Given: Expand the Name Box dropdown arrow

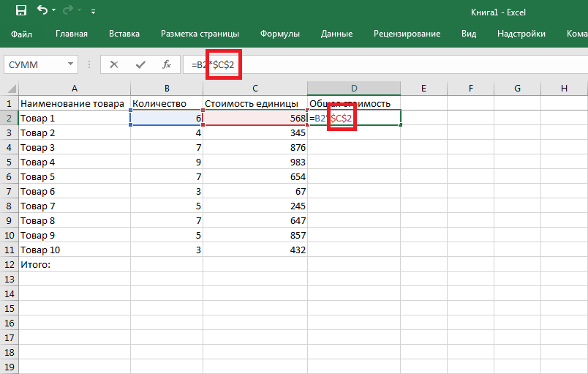Looking at the screenshot, I should point(70,64).
